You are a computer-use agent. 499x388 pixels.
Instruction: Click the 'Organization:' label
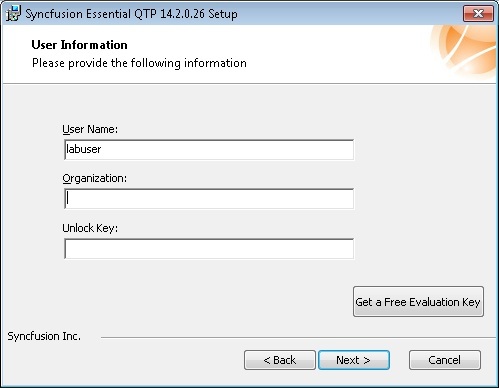[95, 179]
